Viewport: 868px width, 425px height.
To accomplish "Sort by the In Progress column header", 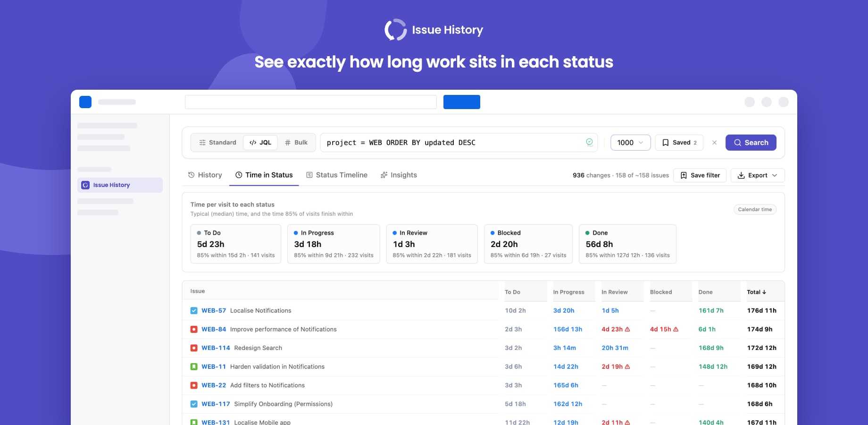I will (568, 292).
